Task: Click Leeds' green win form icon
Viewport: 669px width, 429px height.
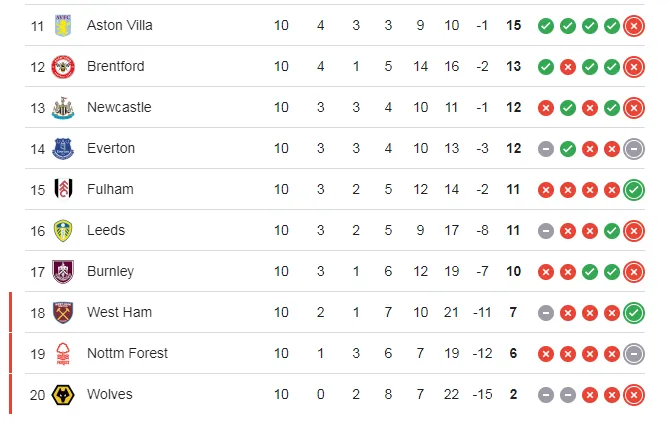Action: click(611, 230)
